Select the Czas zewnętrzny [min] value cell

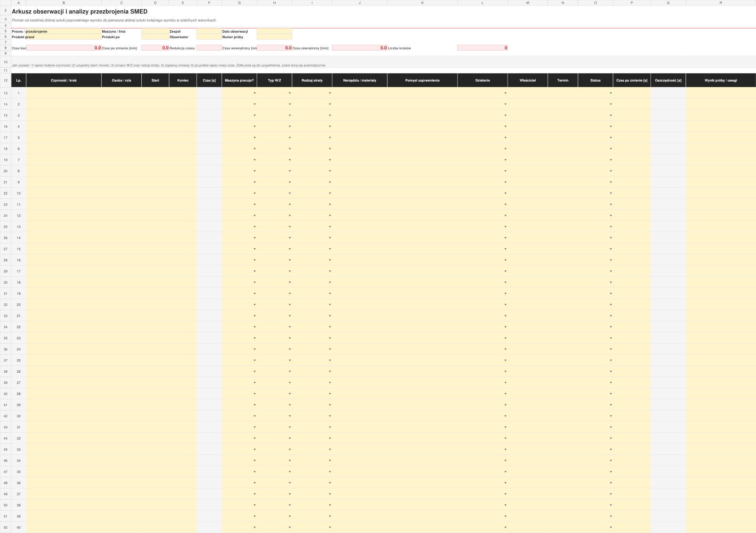click(359, 48)
